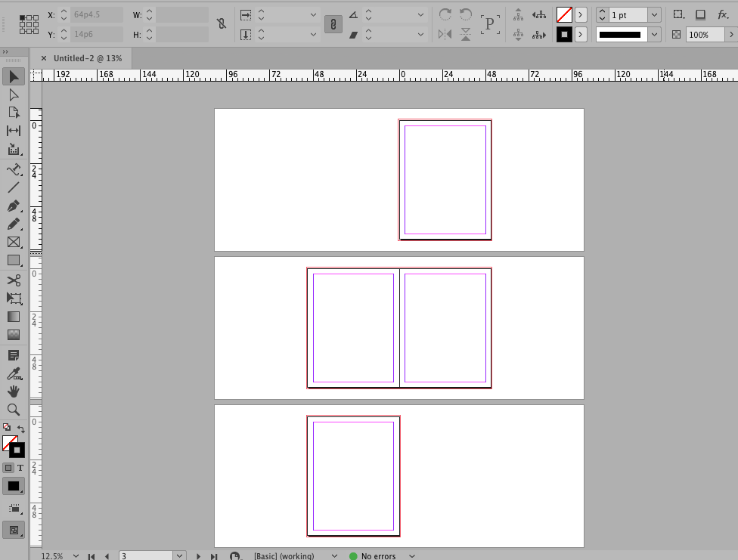Screen dimensions: 738x560
Task: Open the No errors preflight dropdown
Action: click(412, 555)
